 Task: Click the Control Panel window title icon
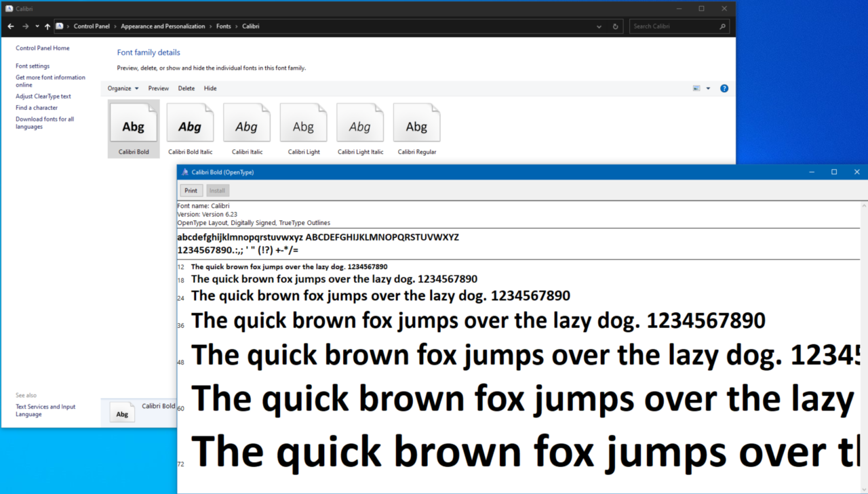[x=9, y=9]
